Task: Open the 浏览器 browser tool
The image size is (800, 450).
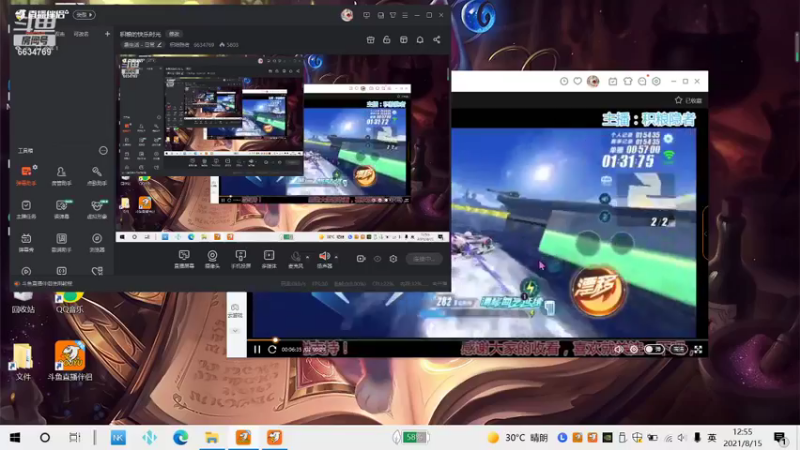Action: [97, 242]
